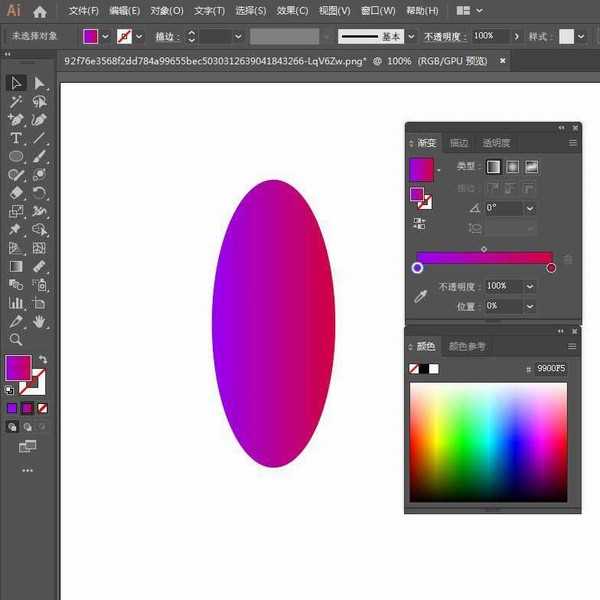
Task: Select the Type tool in toolbar
Action: tap(16, 138)
